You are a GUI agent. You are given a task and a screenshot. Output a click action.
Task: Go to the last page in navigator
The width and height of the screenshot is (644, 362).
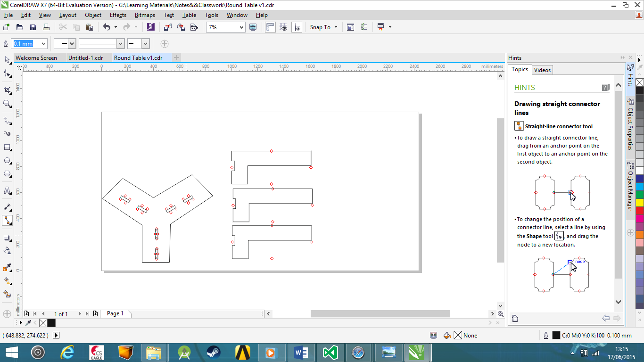click(87, 314)
